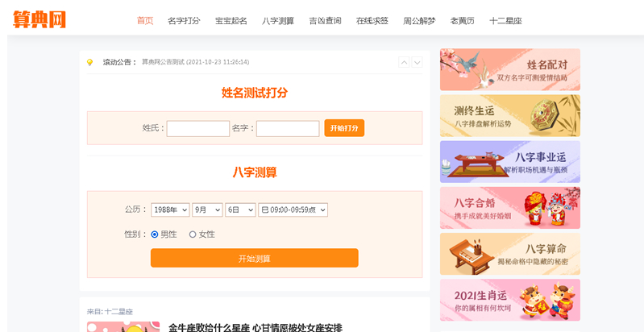This screenshot has width=644, height=332.
Task: Click the 姓氏 input field
Action: pyautogui.click(x=198, y=128)
